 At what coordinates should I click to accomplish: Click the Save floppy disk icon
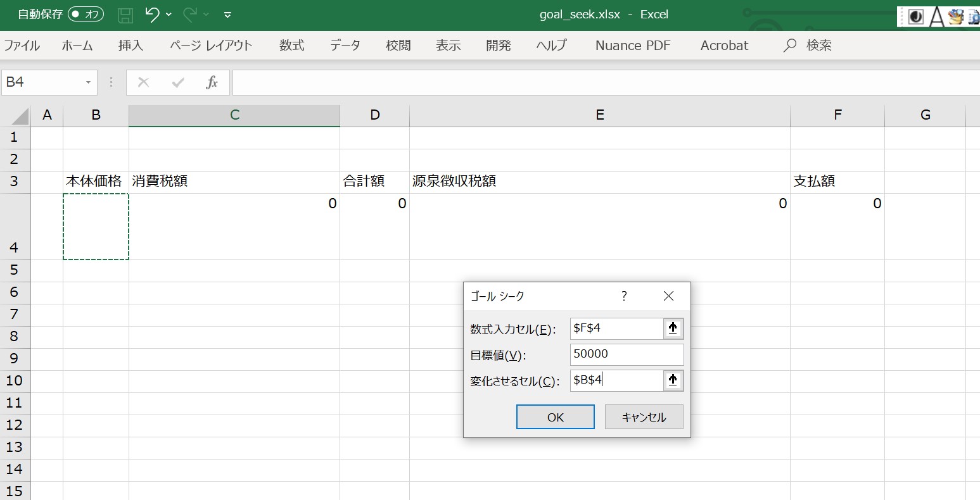coord(125,15)
